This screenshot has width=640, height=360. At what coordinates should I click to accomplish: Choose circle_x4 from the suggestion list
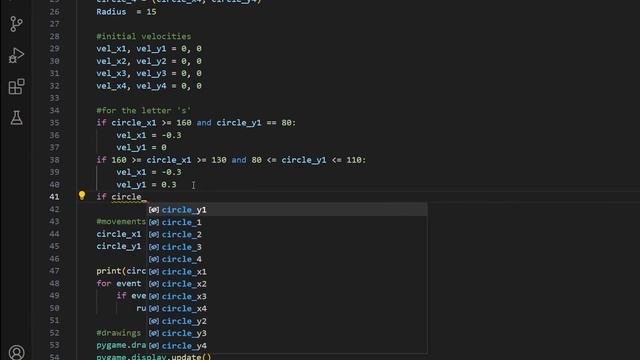287,309
